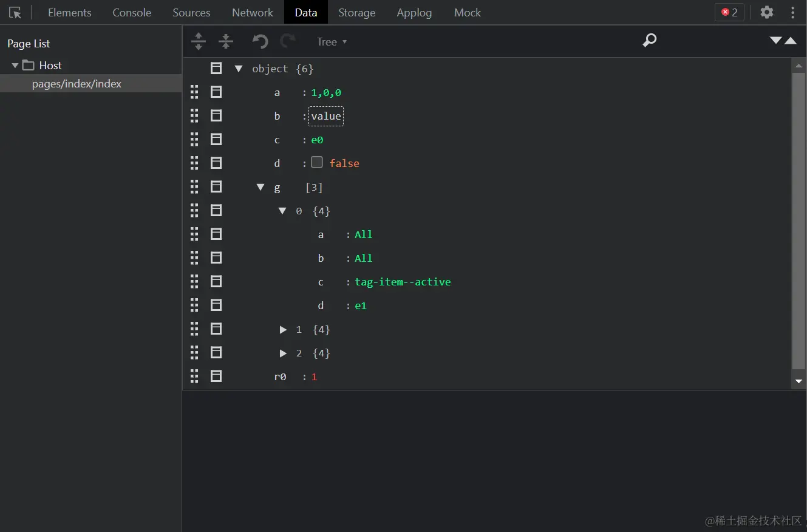Switch to the Elements tab
The image size is (807, 532).
70,12
